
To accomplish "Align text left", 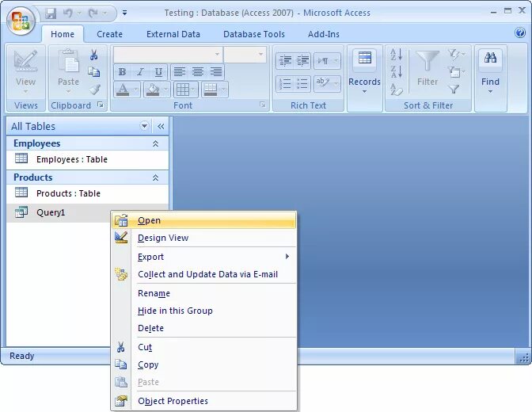I will [x=180, y=71].
